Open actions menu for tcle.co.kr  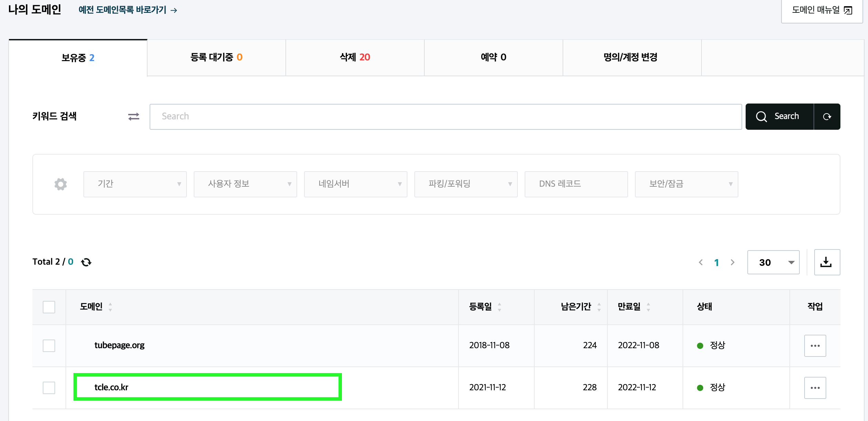[815, 388]
